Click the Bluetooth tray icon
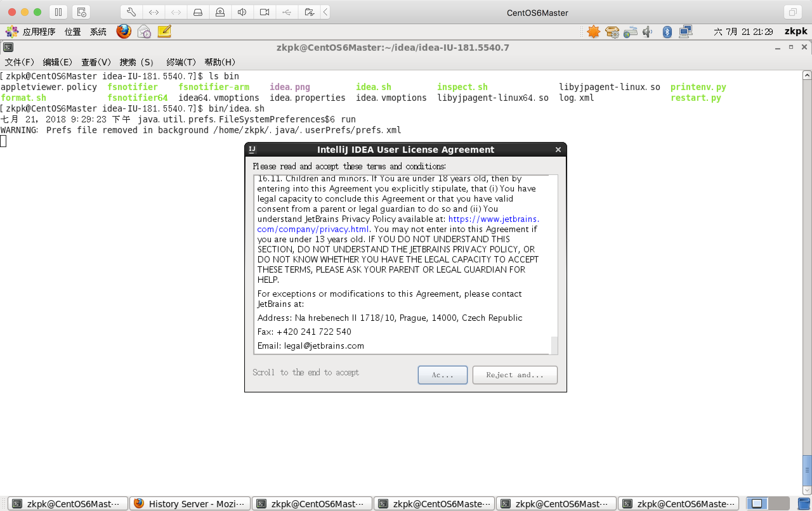Viewport: 812px width, 511px height. coord(667,32)
